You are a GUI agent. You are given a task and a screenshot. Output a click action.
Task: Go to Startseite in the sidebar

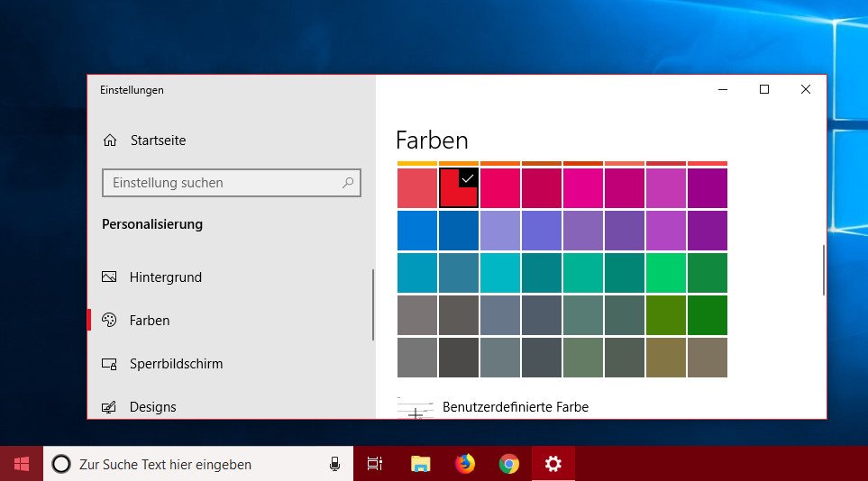[159, 140]
